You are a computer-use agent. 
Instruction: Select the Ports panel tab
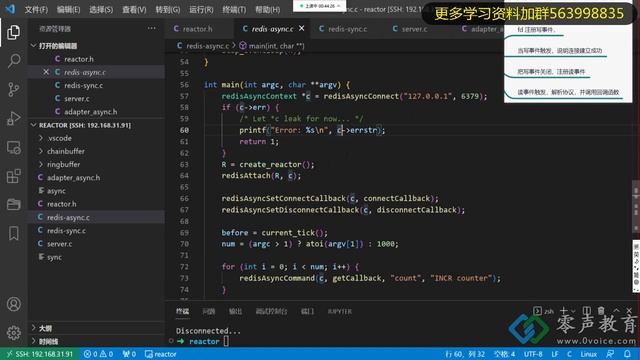pos(307,311)
